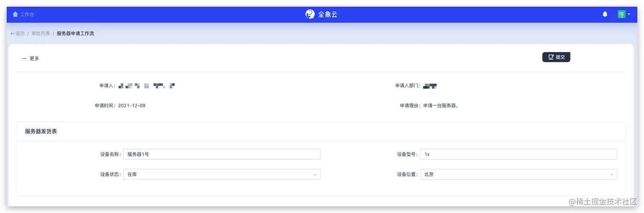
Task: Expand the 设备位置 dropdown
Action: [x=519, y=174]
